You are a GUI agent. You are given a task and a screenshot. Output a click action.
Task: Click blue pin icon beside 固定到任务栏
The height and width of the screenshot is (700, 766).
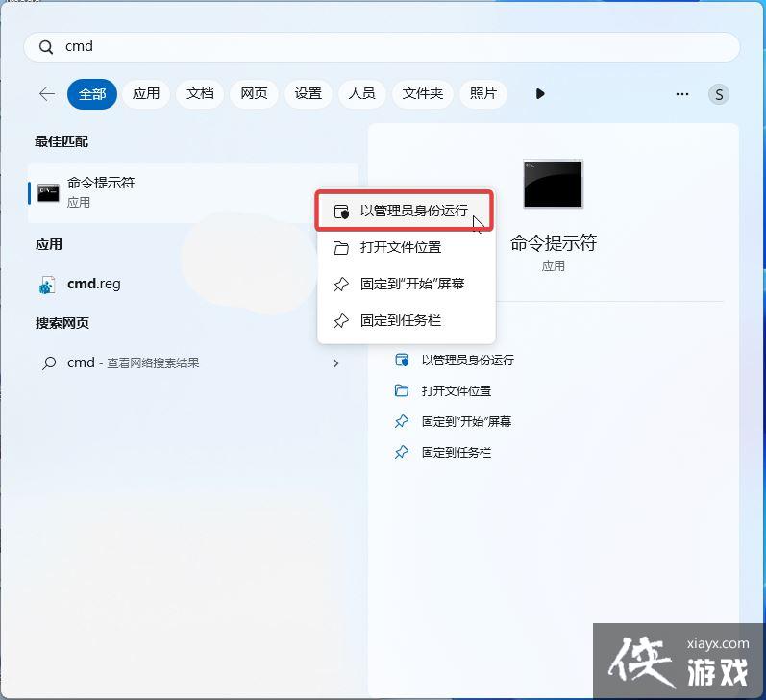(x=402, y=452)
